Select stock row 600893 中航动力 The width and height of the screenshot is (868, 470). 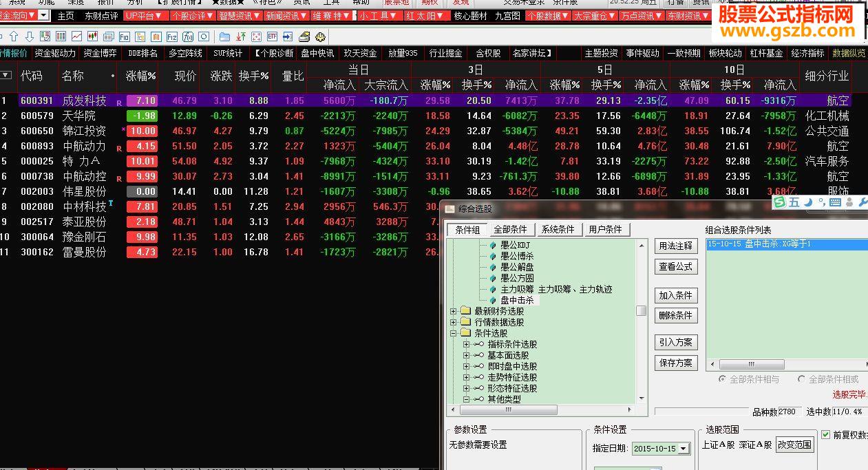(x=425, y=146)
